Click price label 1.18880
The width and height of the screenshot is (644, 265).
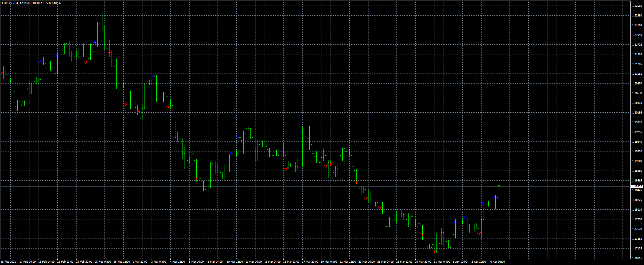(637, 171)
